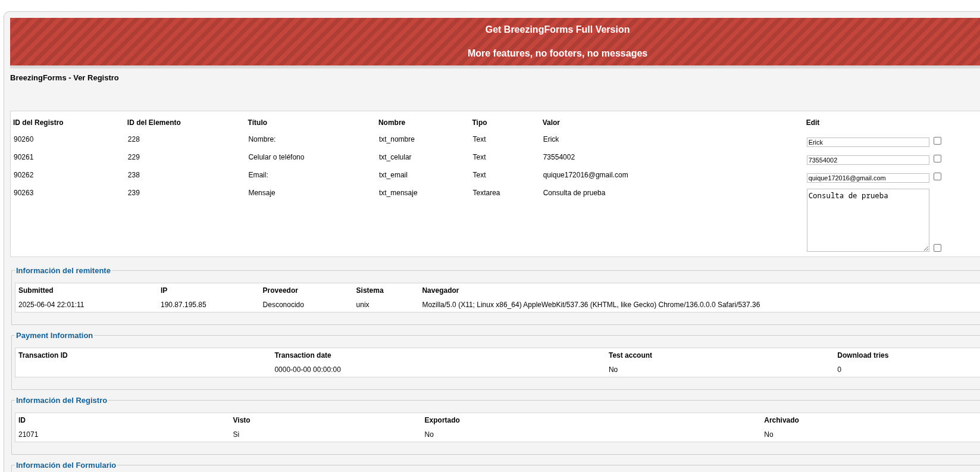
Task: Click the 'Valor' column header
Action: [551, 123]
